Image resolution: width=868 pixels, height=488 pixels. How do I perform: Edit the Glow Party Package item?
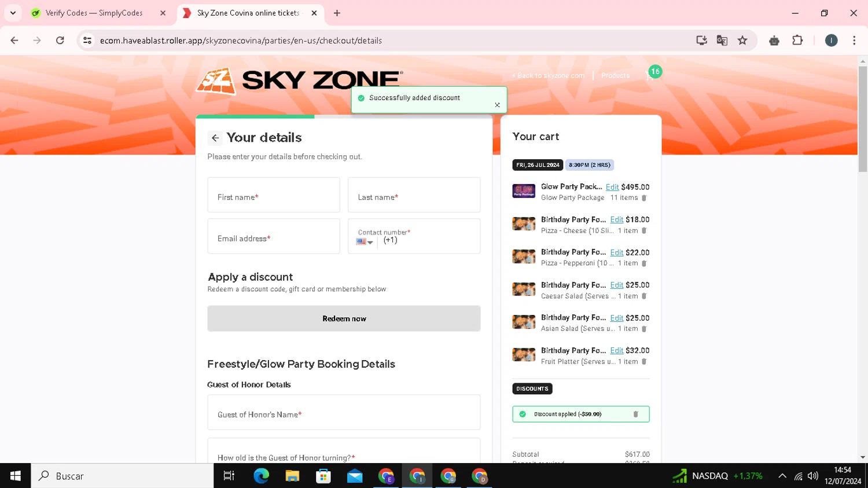pos(612,187)
